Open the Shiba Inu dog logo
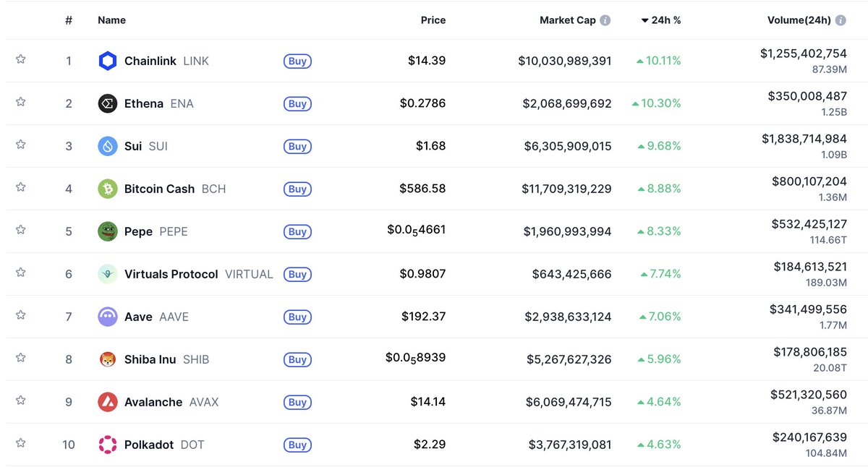 [107, 360]
